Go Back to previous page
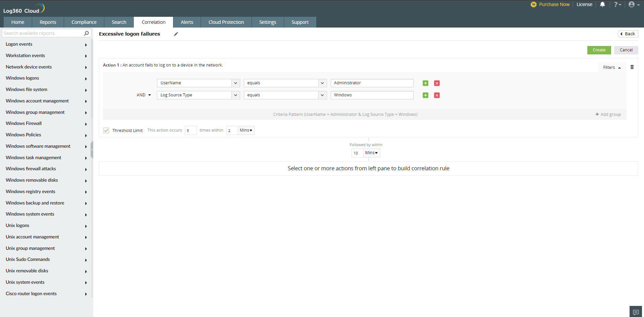The width and height of the screenshot is (644, 317). coord(628,34)
